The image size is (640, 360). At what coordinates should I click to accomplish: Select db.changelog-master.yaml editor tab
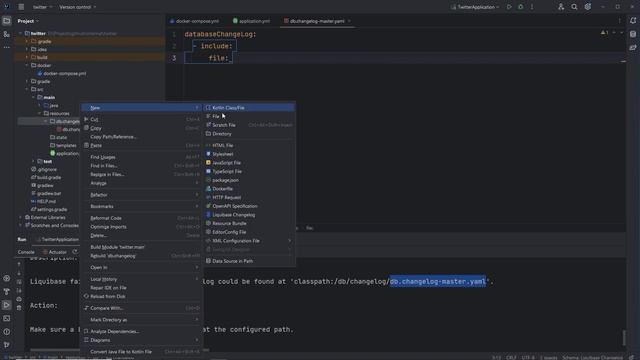click(317, 21)
